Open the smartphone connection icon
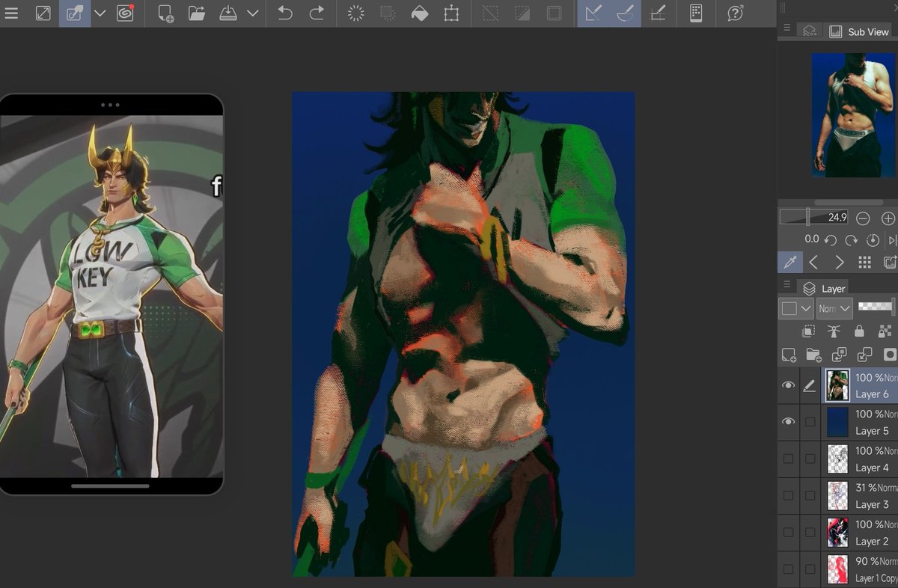 pyautogui.click(x=697, y=13)
